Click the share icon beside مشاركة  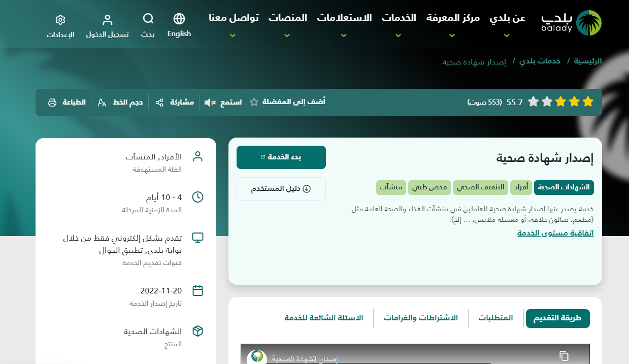pos(159,103)
